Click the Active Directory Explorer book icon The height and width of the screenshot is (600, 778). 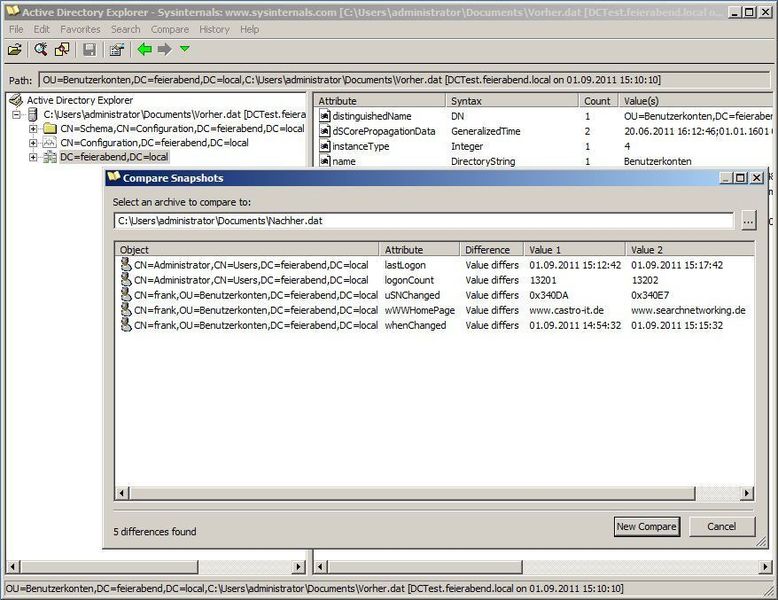tap(16, 100)
